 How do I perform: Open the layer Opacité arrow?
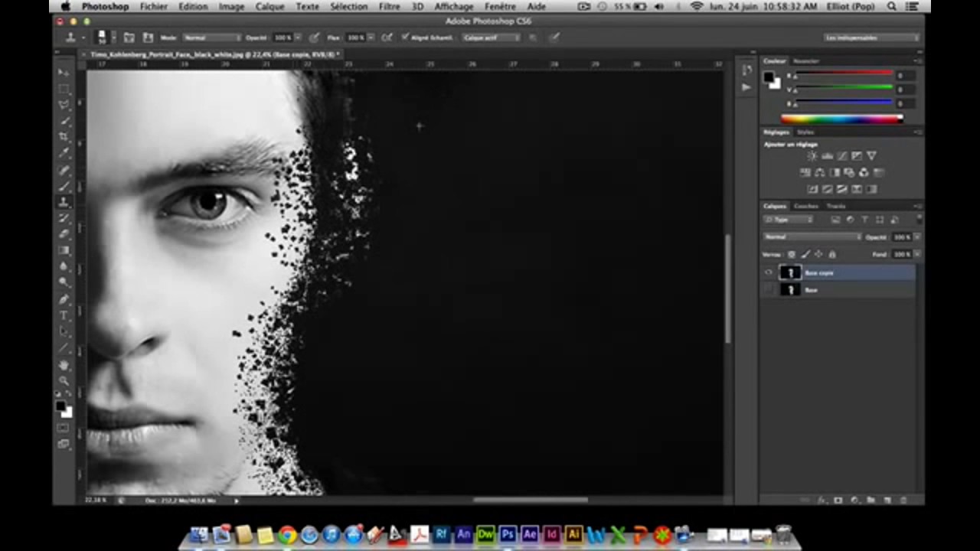[x=917, y=237]
